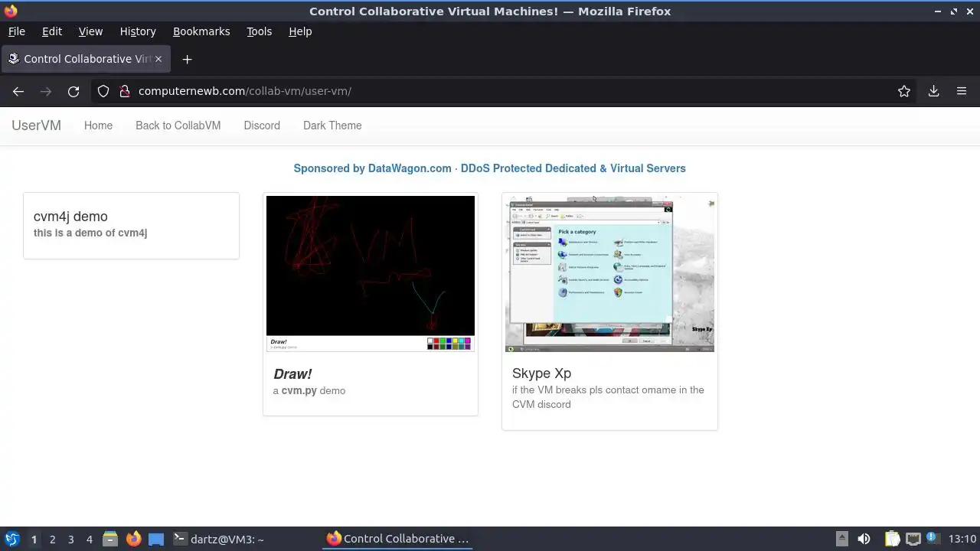Switch to workspace 1

click(x=34, y=540)
